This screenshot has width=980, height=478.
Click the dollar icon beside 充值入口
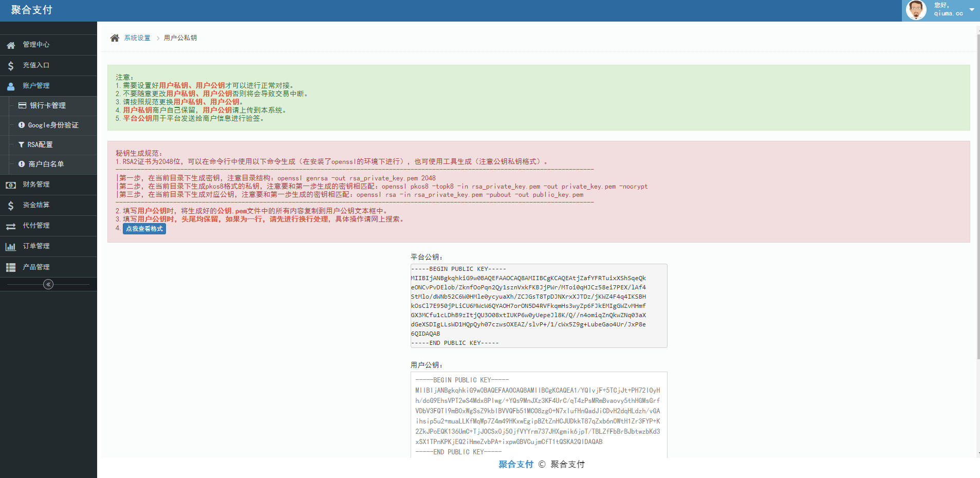pos(11,66)
